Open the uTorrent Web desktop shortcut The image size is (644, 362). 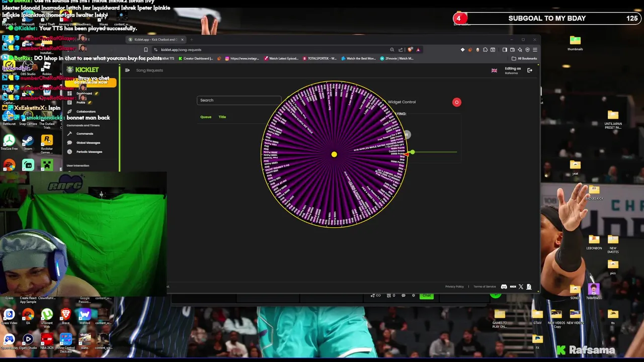(x=47, y=318)
